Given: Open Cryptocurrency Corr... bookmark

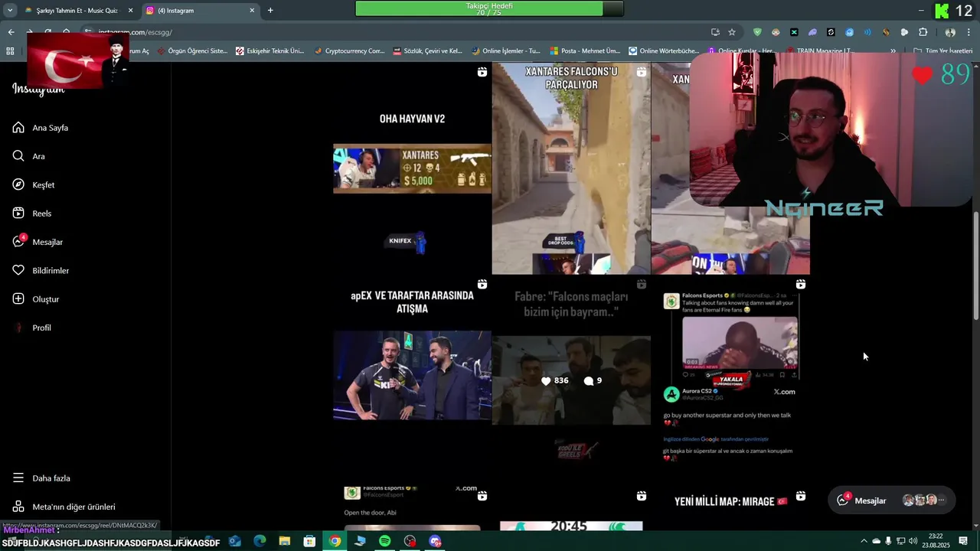Looking at the screenshot, I should (349, 51).
